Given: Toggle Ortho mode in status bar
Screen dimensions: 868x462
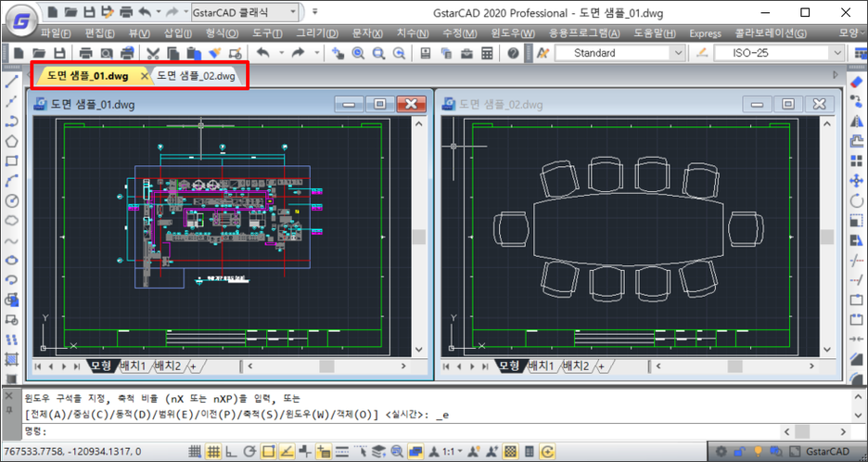Looking at the screenshot, I should pyautogui.click(x=231, y=452).
